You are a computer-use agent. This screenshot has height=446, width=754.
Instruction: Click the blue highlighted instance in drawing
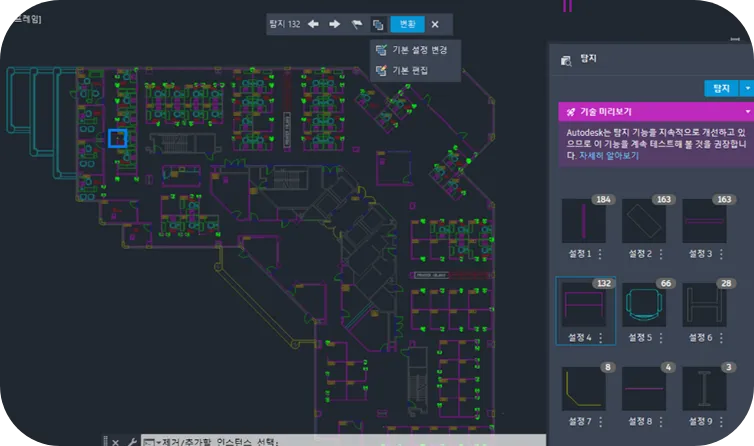(x=118, y=139)
